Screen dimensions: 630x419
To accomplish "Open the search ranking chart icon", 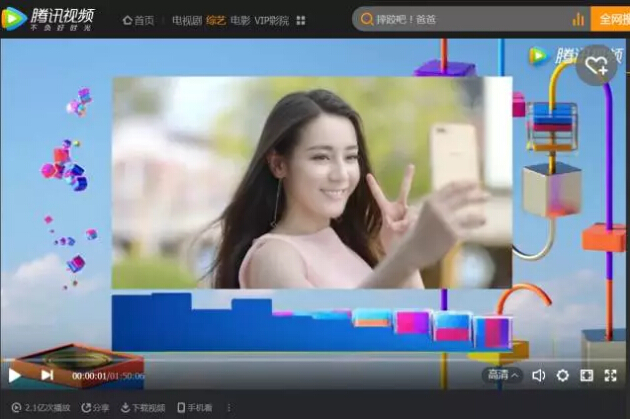I will 578,19.
